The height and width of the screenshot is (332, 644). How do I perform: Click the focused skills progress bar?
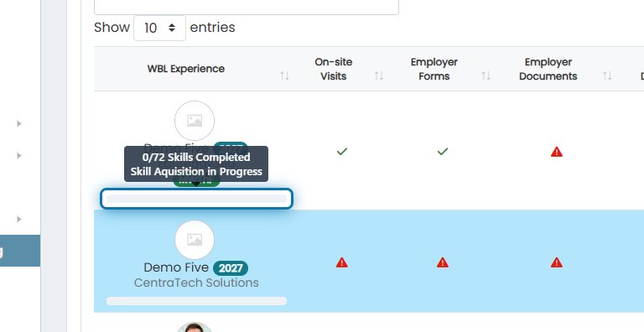(x=196, y=199)
